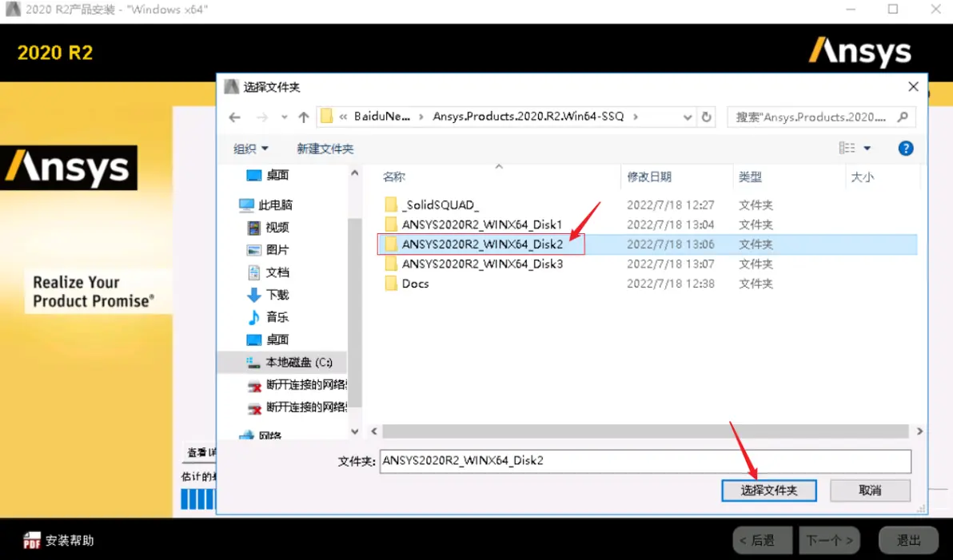The width and height of the screenshot is (953, 560).
Task: Sort by 修改日期 column header
Action: (x=649, y=177)
